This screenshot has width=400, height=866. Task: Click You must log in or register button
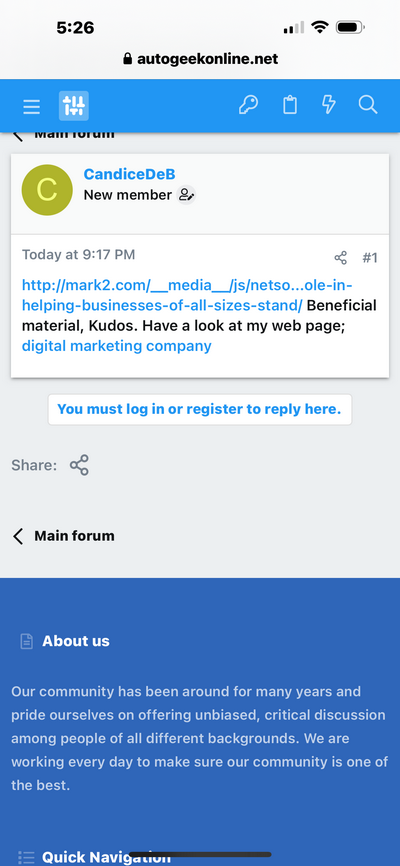pos(199,409)
